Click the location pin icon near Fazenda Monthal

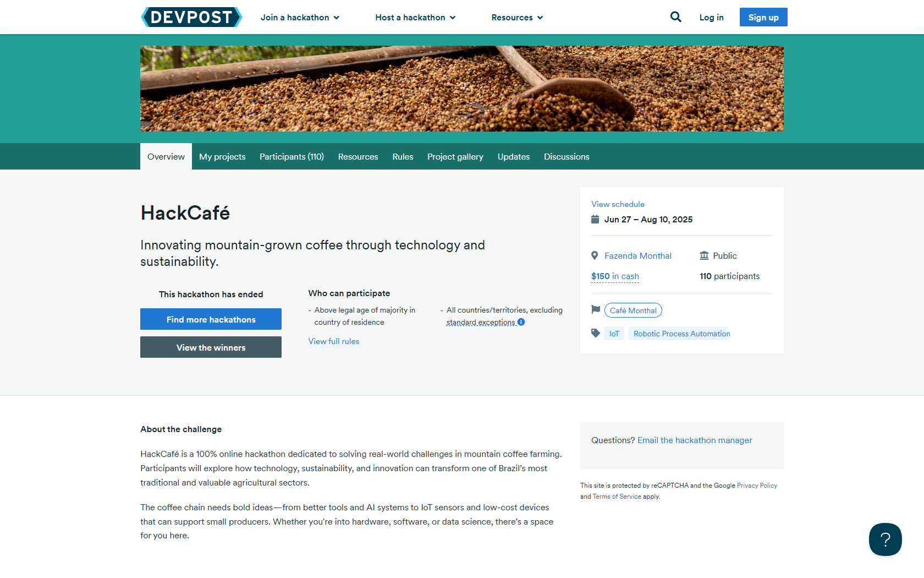point(595,256)
